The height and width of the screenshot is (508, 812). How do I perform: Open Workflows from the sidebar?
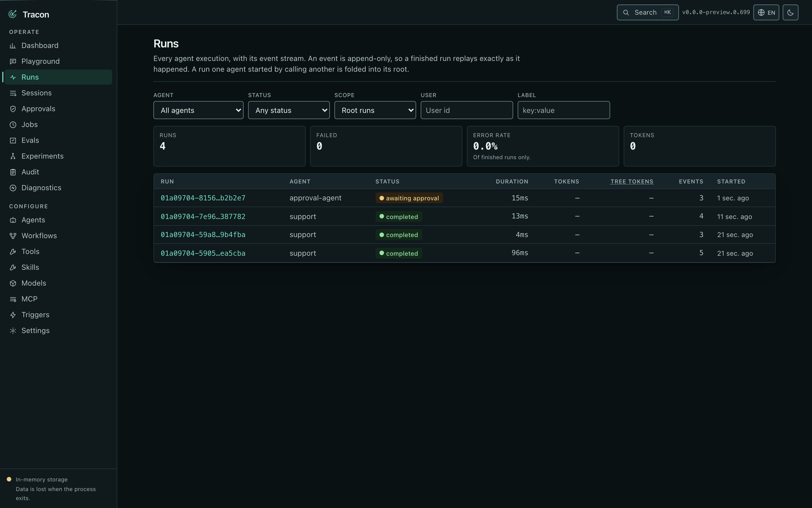pos(58,236)
